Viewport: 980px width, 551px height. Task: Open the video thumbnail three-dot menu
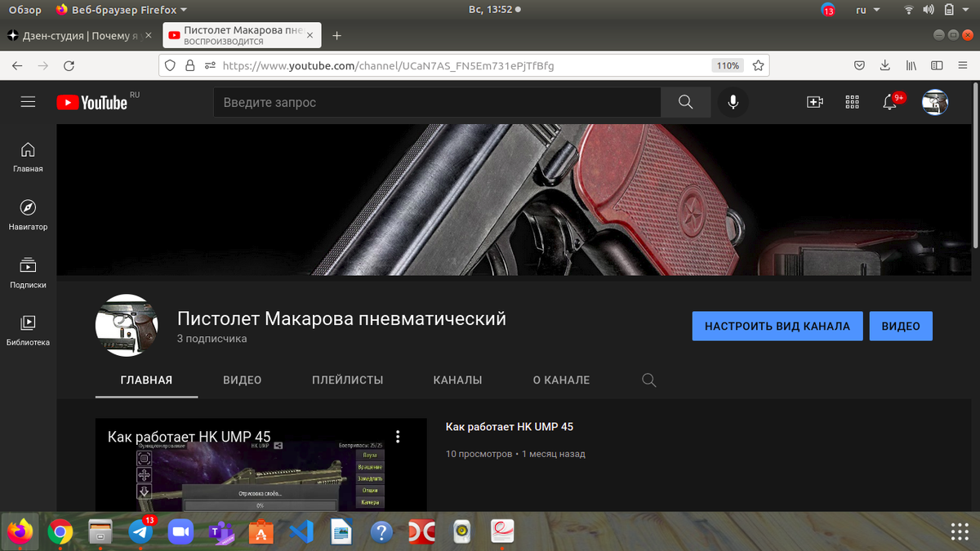pos(399,437)
